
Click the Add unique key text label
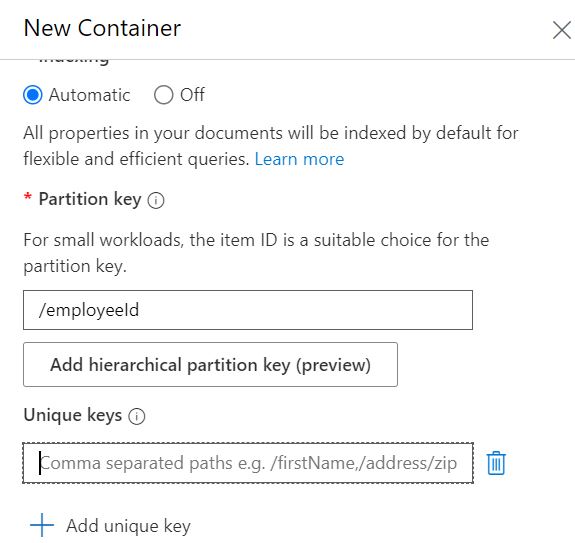[x=128, y=526]
